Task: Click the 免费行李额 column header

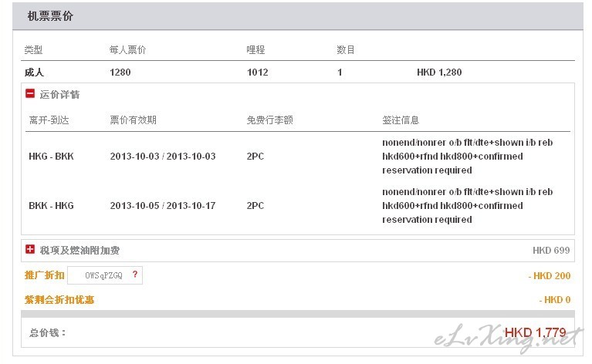Action: coord(269,120)
